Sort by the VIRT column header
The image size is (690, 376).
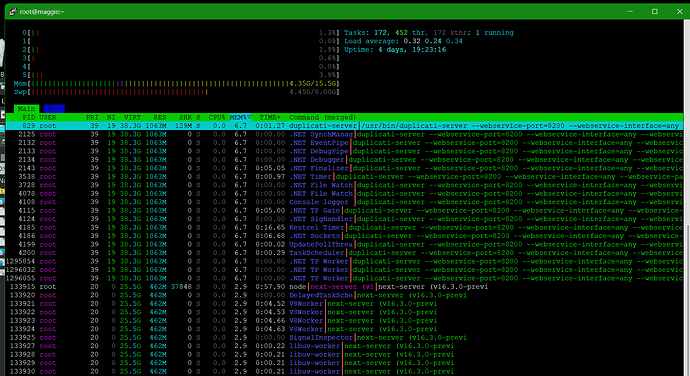coord(132,117)
